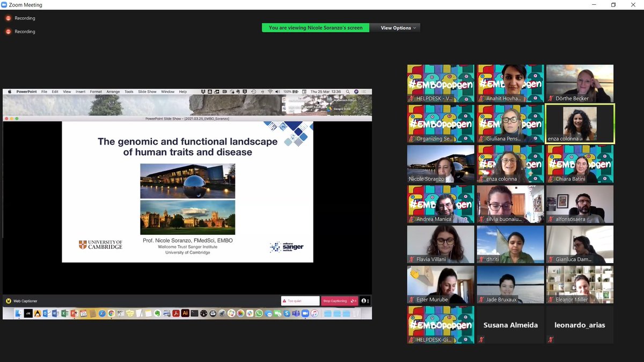This screenshot has height=362, width=644.
Task: Open Skype from the mac dock
Action: tap(287, 313)
